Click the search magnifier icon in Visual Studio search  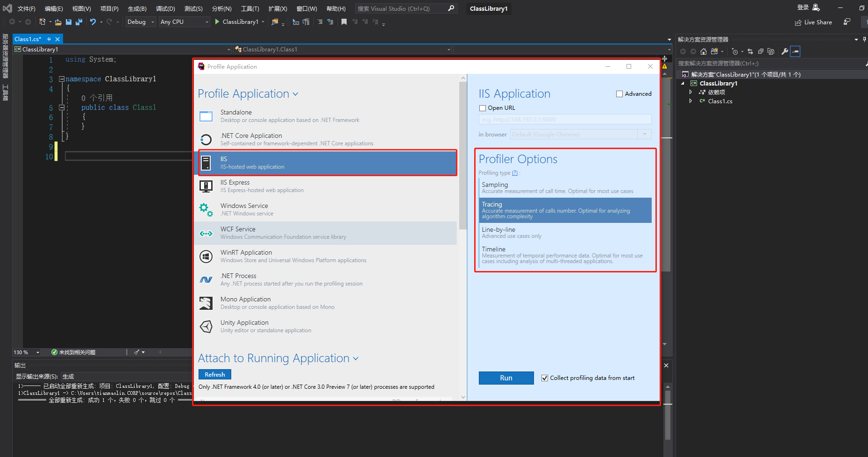pyautogui.click(x=451, y=8)
